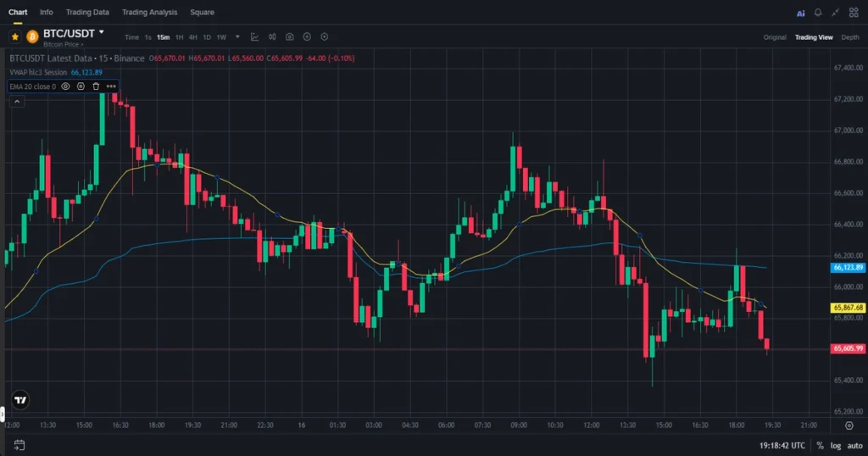Screen dimensions: 868x456
Task: Switch to the Depth chart view
Action: (x=850, y=37)
